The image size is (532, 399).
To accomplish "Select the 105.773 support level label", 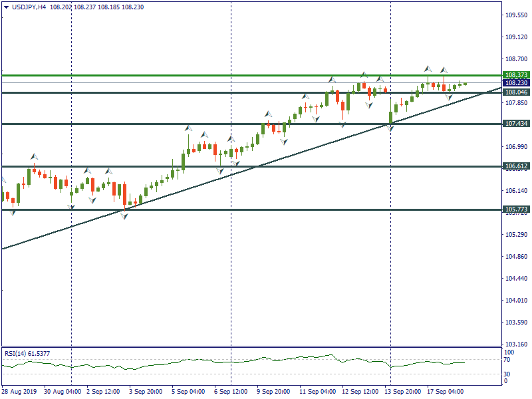I will click(516, 209).
